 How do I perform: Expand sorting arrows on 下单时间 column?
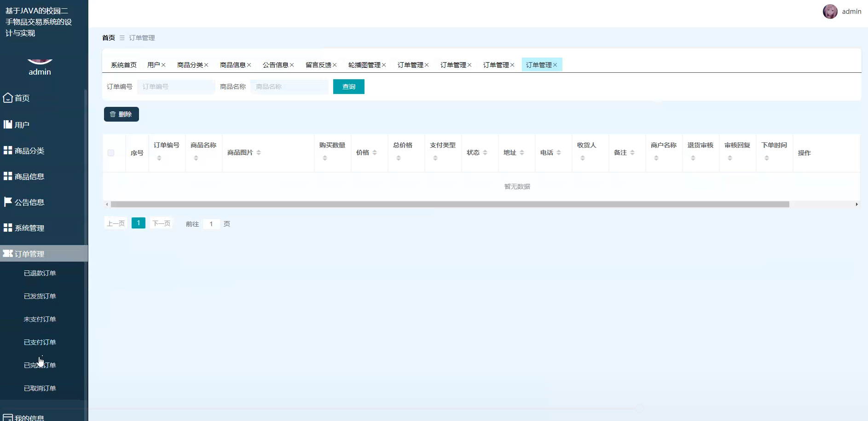[x=766, y=157]
